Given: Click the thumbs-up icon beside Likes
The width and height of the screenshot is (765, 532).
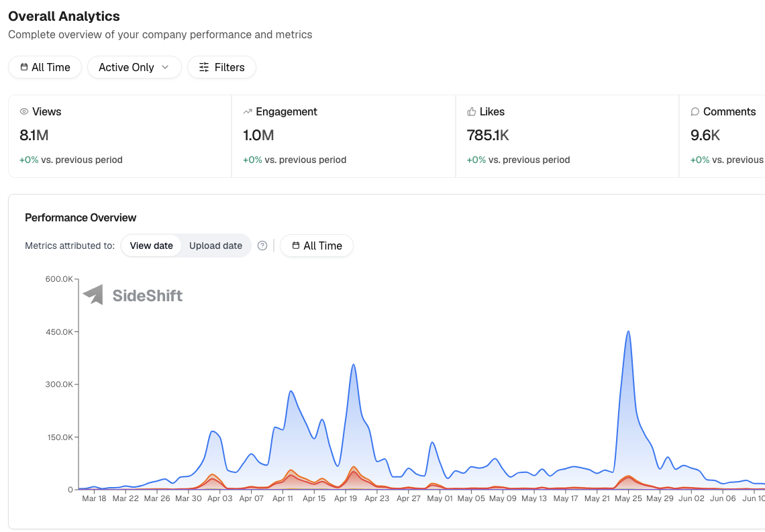Looking at the screenshot, I should (x=471, y=111).
